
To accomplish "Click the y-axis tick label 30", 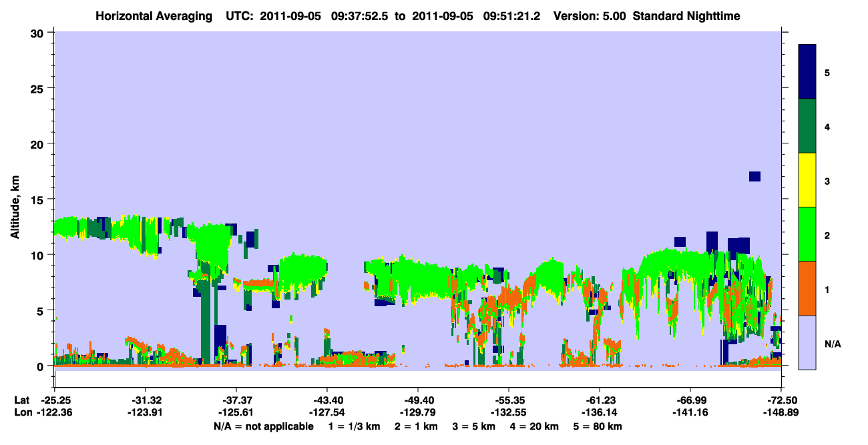I will 39,33.
